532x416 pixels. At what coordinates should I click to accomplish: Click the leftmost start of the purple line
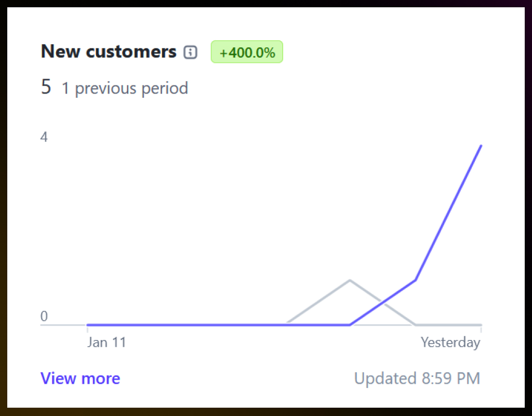[87, 324]
